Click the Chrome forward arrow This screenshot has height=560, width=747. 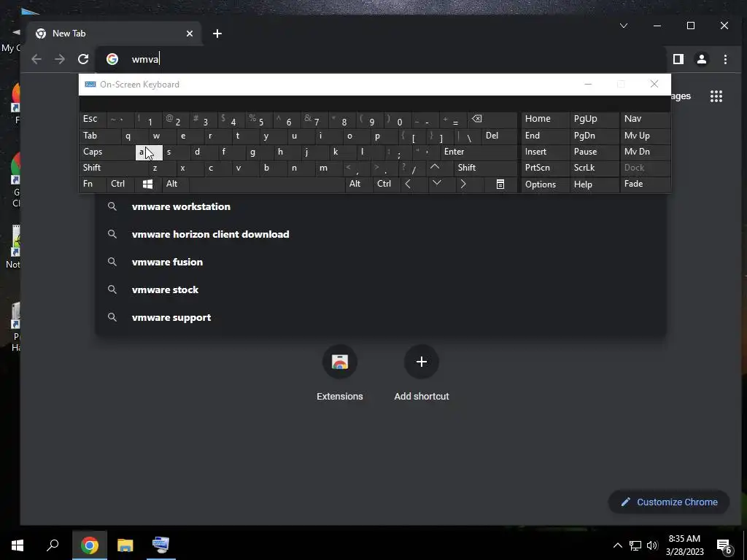[x=60, y=59]
